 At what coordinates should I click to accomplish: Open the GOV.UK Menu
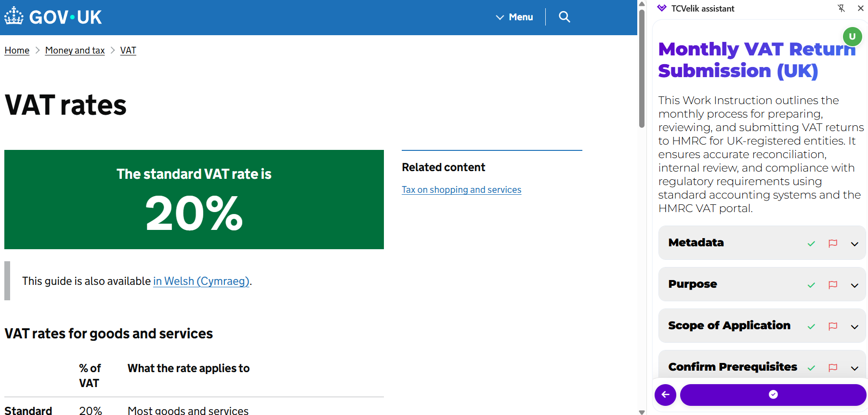click(514, 17)
